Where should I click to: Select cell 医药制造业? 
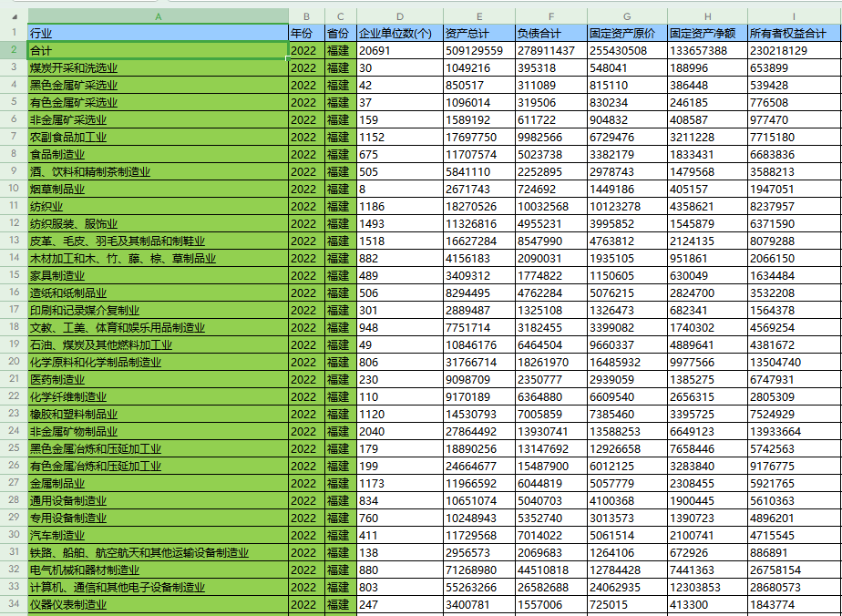pos(158,379)
